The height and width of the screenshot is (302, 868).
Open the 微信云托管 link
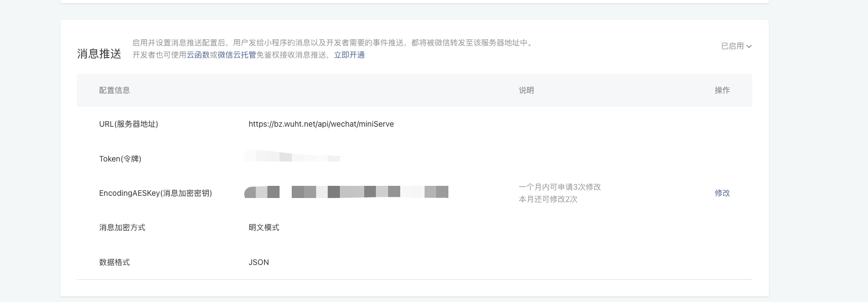pyautogui.click(x=237, y=55)
